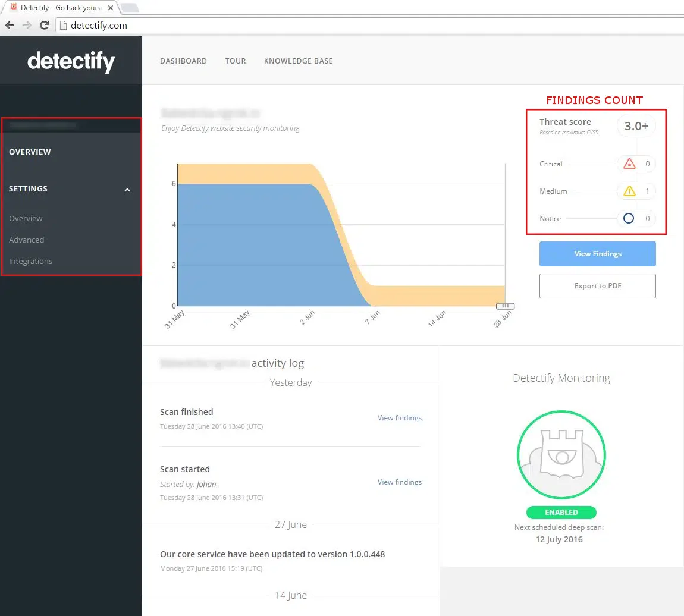Collapse the SETTINGS section in the sidebar
684x616 pixels.
click(x=127, y=189)
